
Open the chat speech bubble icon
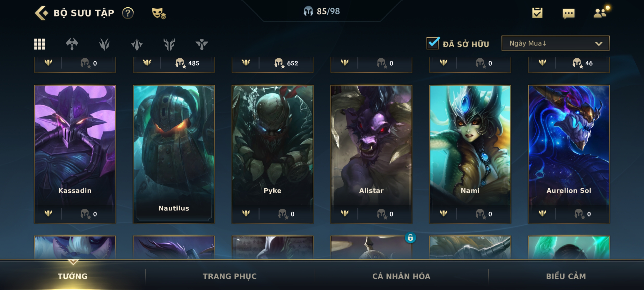pos(569,13)
